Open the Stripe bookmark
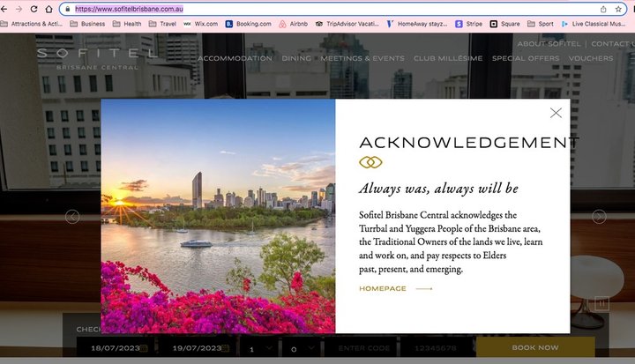The height and width of the screenshot is (364, 635). tap(469, 24)
